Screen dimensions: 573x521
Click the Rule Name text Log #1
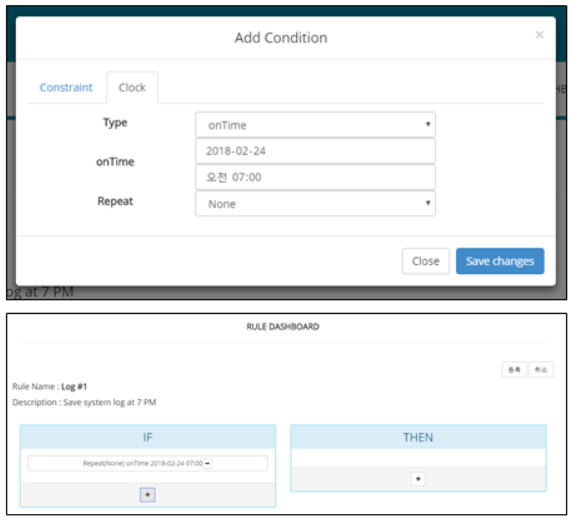click(74, 387)
